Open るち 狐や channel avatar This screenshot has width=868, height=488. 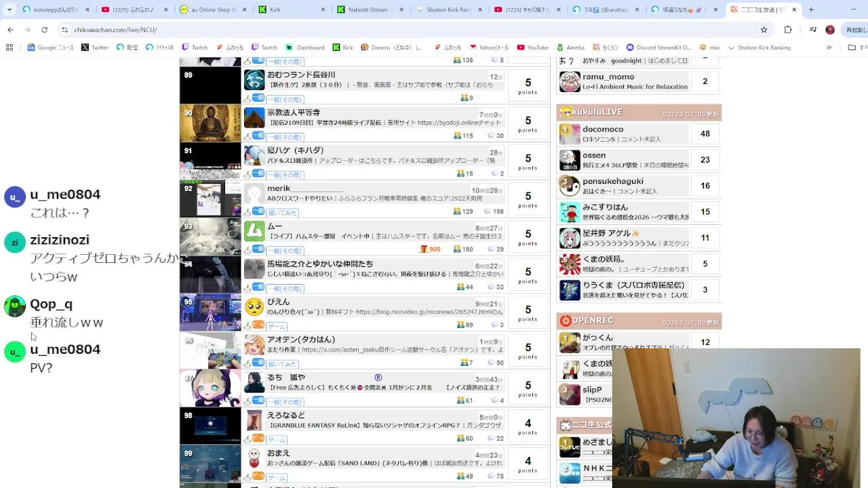click(x=254, y=383)
